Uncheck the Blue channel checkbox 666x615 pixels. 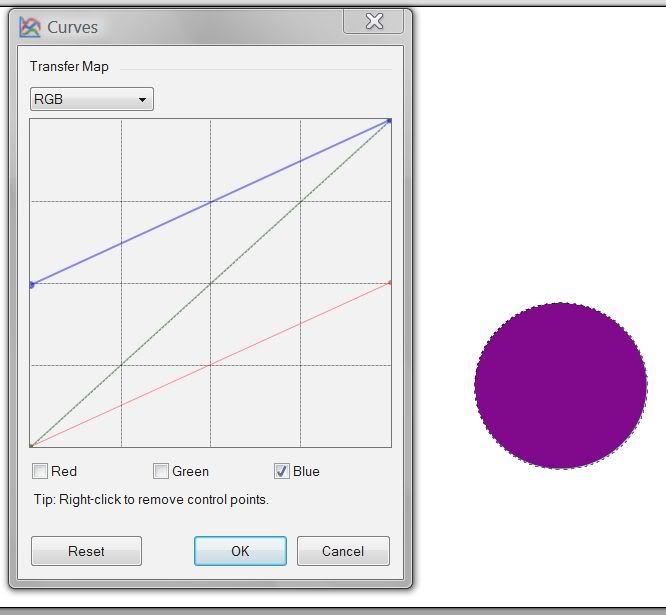tap(282, 471)
